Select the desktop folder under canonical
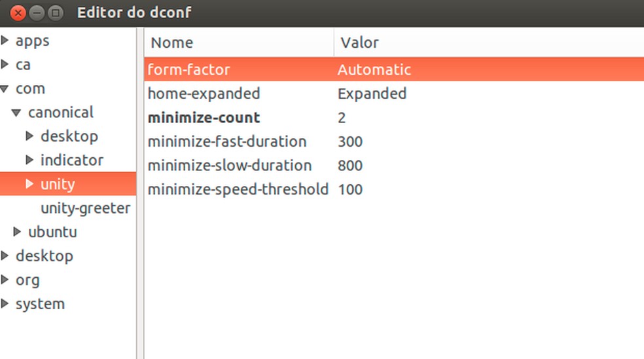This screenshot has height=359, width=644. point(69,136)
